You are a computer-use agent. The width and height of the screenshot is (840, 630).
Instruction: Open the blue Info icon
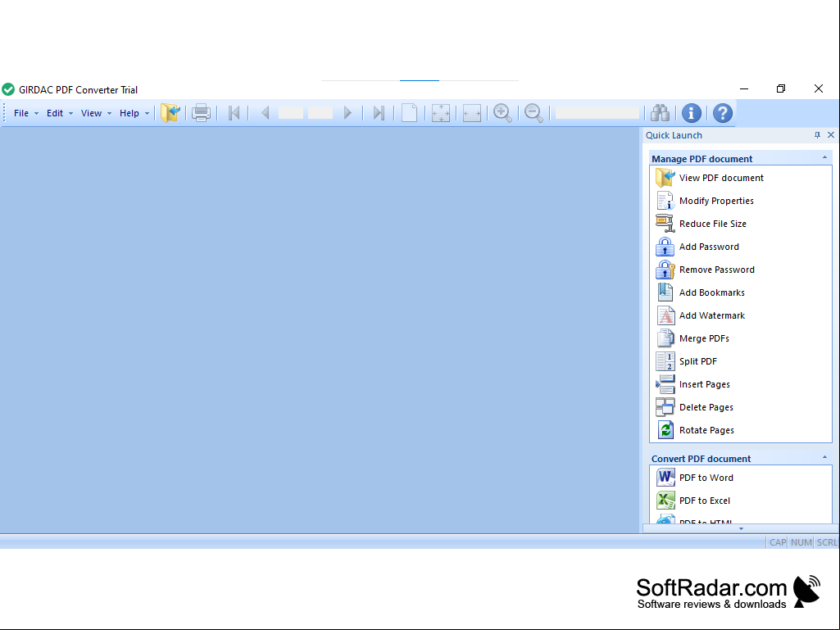click(x=691, y=113)
